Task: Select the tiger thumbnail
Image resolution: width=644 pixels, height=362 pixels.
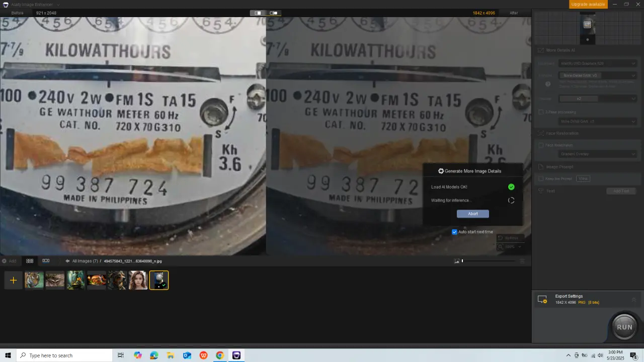Action: (34, 280)
